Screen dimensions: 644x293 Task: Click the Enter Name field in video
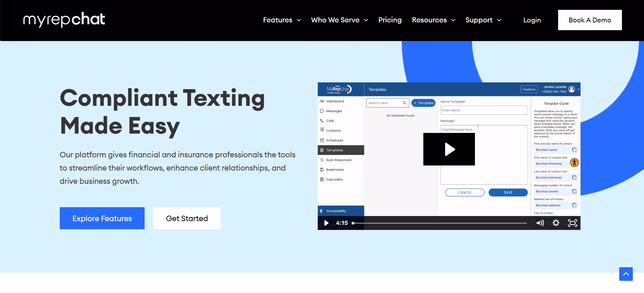(484, 110)
